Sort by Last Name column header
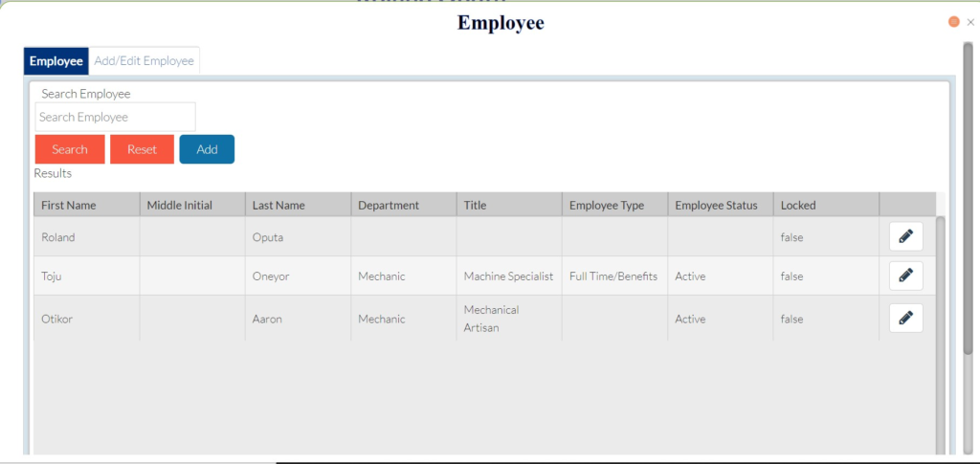Image resolution: width=980 pixels, height=464 pixels. 278,205
